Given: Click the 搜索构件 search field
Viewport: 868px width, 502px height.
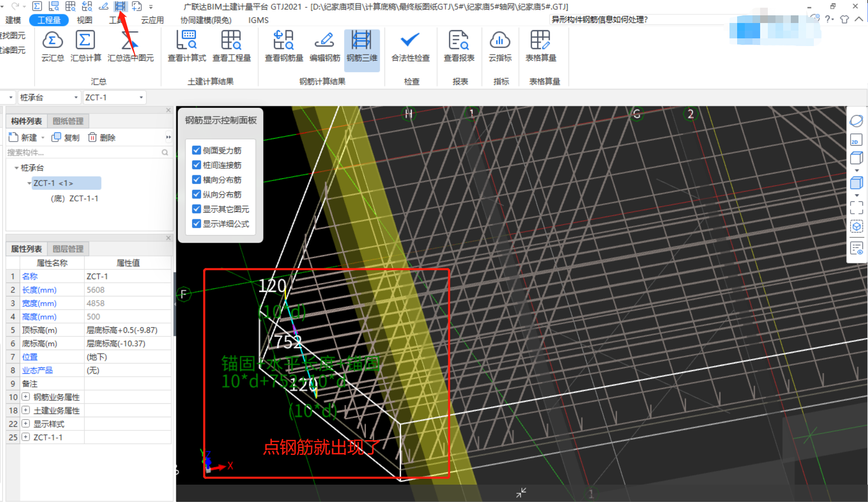Looking at the screenshot, I should coord(88,152).
